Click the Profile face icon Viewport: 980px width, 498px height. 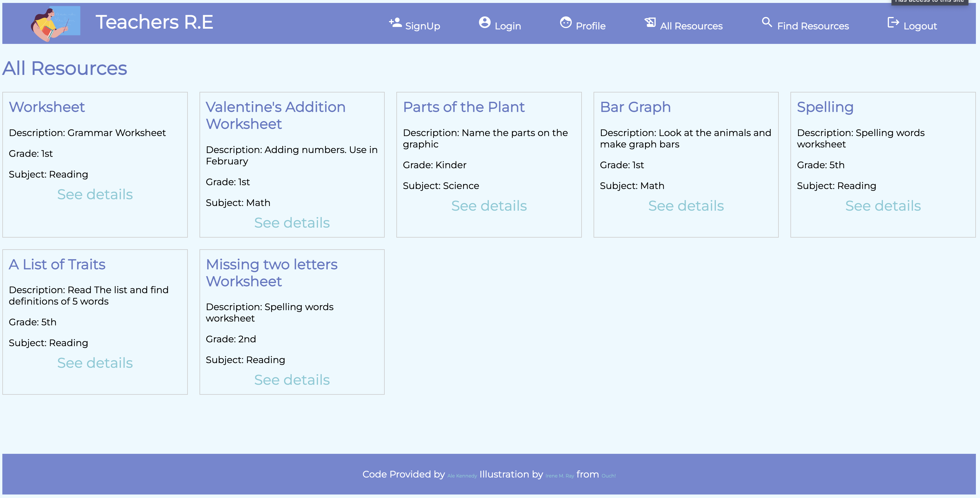pyautogui.click(x=565, y=23)
